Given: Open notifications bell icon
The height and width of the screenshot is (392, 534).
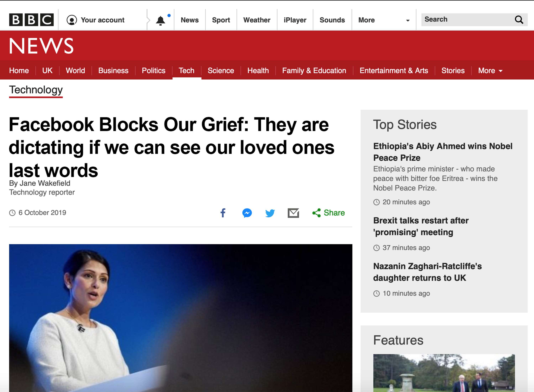Looking at the screenshot, I should (161, 21).
